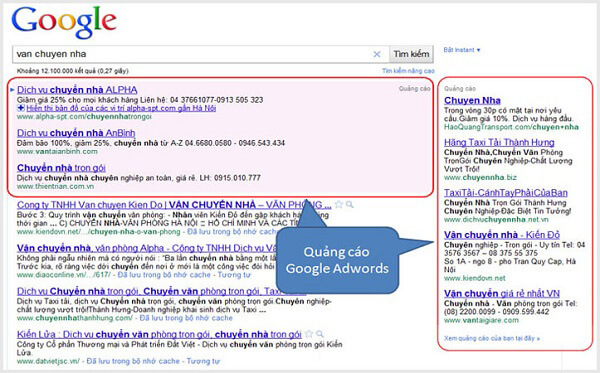Preview the Kien Do result with magnifier icon
Viewport: 600px width, 373px height.
point(349,205)
